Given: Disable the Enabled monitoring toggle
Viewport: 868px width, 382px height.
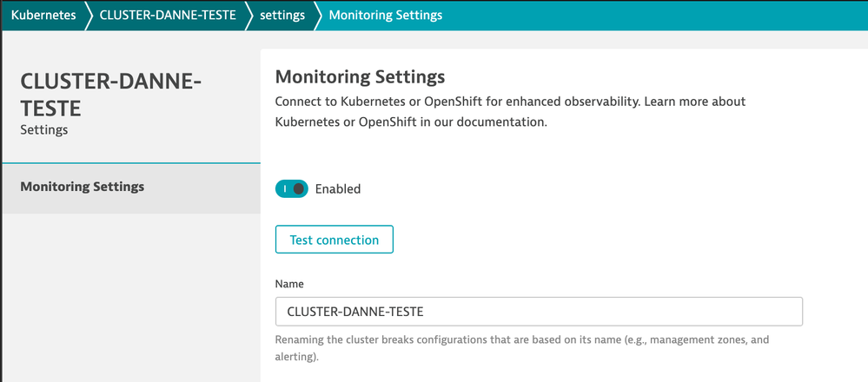Looking at the screenshot, I should (291, 188).
